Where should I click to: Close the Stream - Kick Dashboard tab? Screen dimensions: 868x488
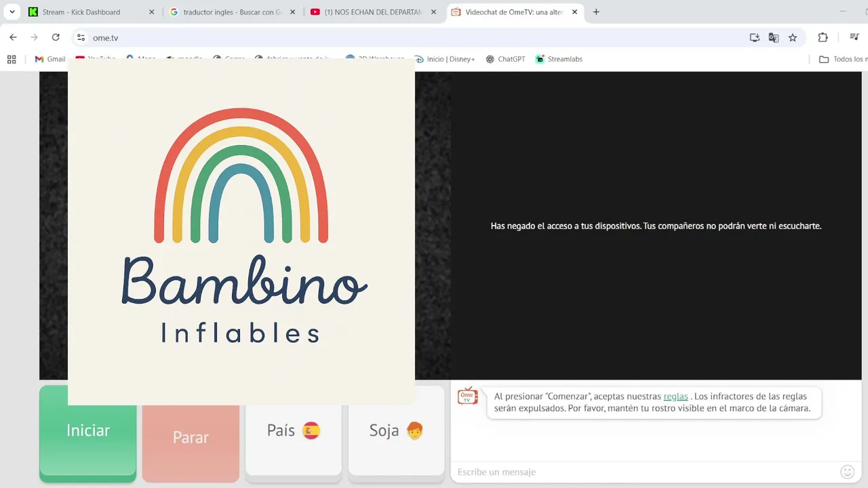coord(151,12)
